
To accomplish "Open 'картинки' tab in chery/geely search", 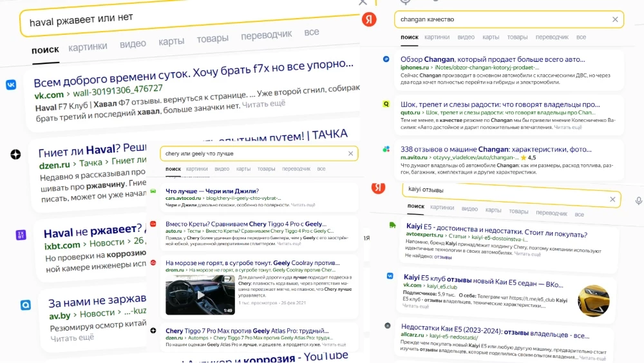I will coord(196,168).
